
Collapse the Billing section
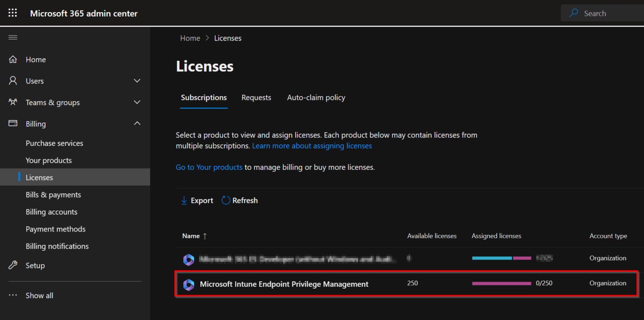137,123
